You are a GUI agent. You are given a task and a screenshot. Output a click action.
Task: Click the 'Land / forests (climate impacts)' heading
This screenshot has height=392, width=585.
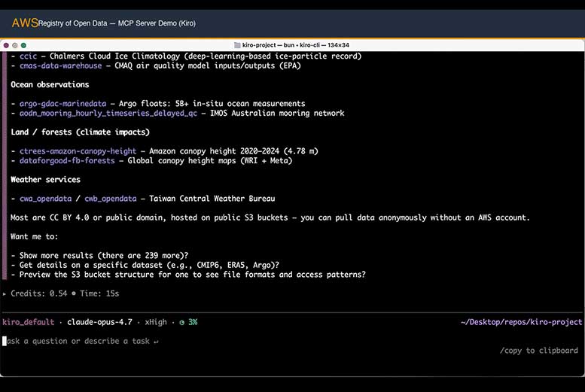(x=81, y=132)
